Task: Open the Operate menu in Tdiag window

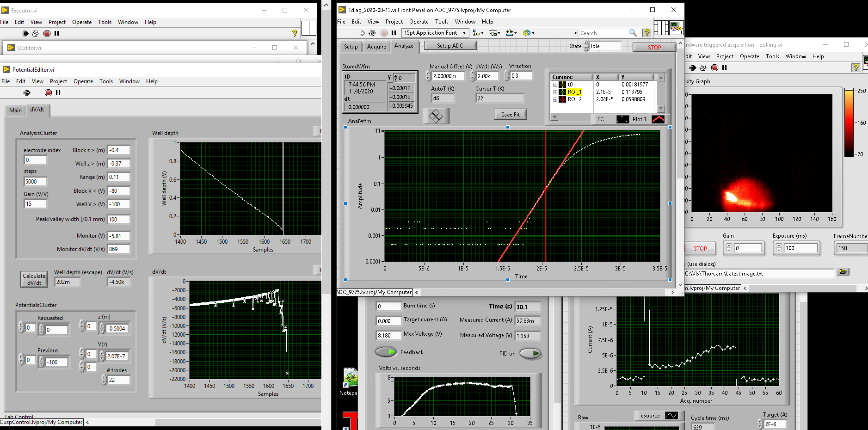Action: pyautogui.click(x=419, y=22)
